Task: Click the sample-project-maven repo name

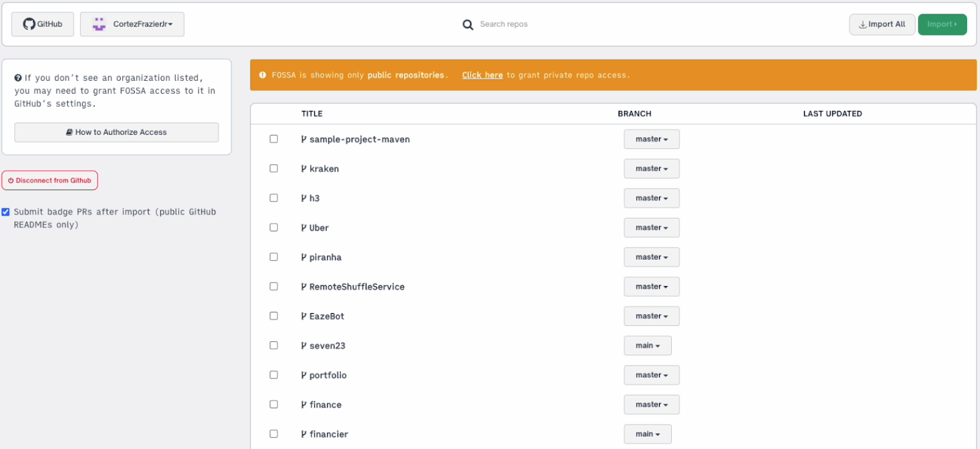Action: [x=360, y=139]
